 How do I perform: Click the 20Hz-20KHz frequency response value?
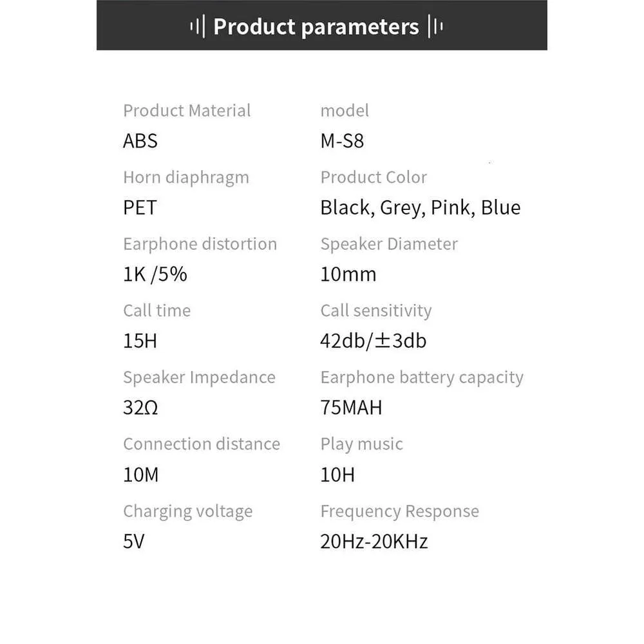click(x=374, y=542)
